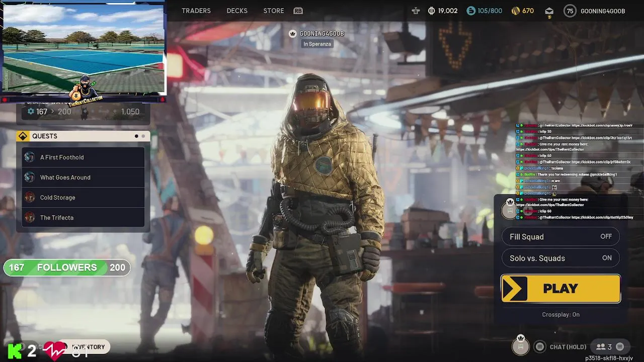Click the followers goal progress bar
The height and width of the screenshot is (362, 644).
coord(67,267)
